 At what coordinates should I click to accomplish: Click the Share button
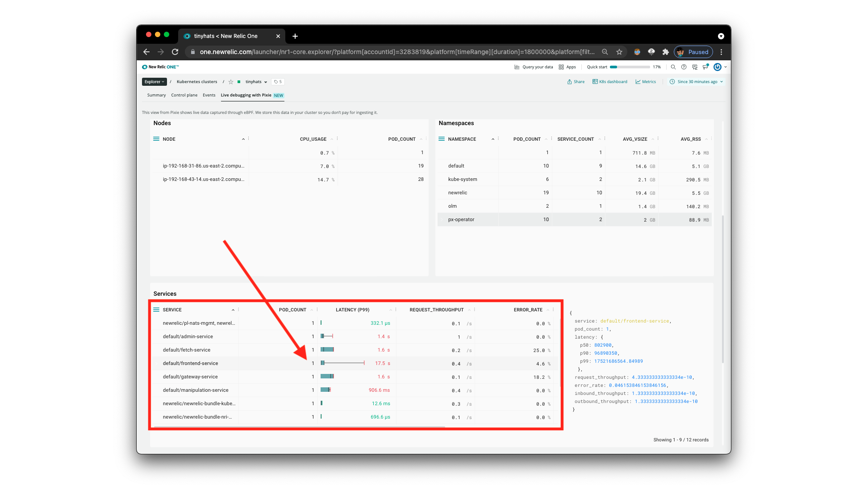pyautogui.click(x=576, y=82)
